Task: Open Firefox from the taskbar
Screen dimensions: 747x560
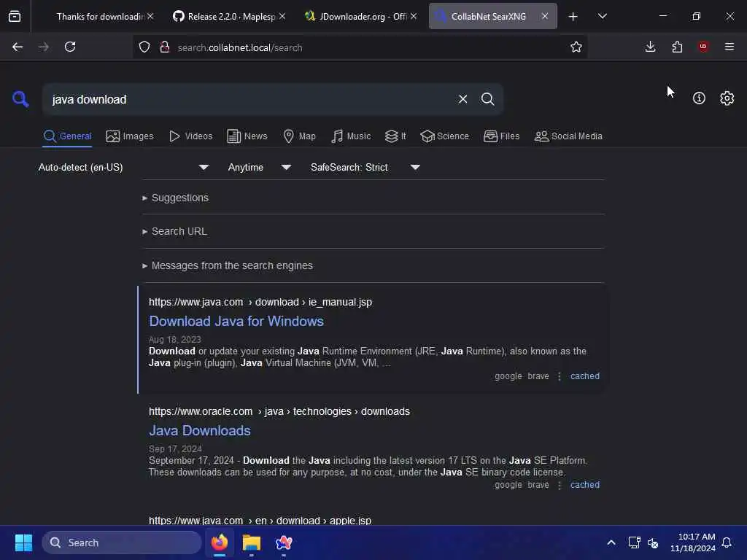Action: coord(220,542)
